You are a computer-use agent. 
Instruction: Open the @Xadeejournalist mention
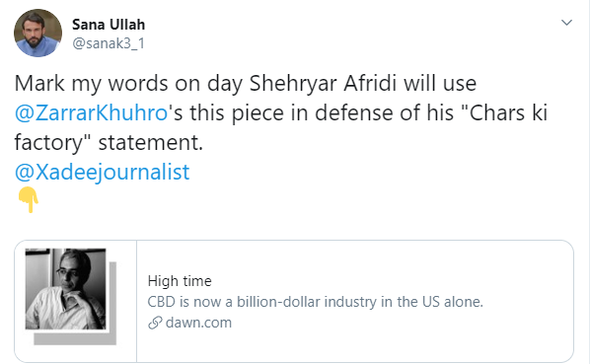coord(102,173)
